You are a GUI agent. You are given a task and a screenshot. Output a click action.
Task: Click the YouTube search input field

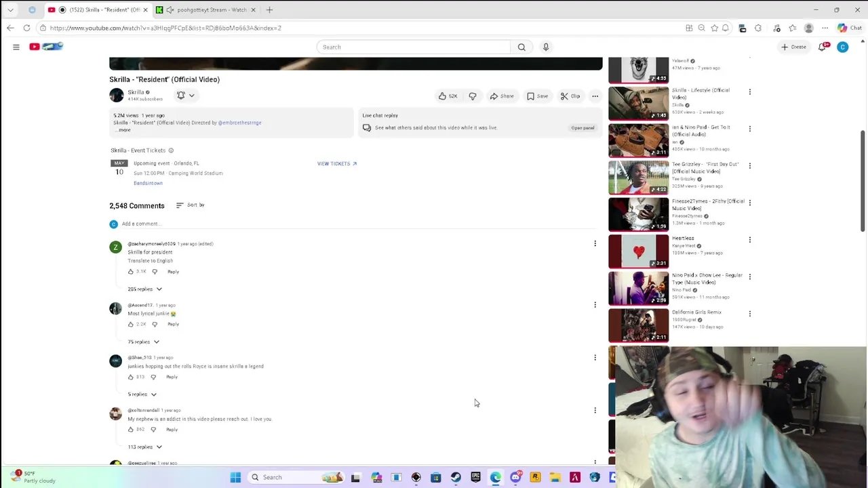[414, 47]
